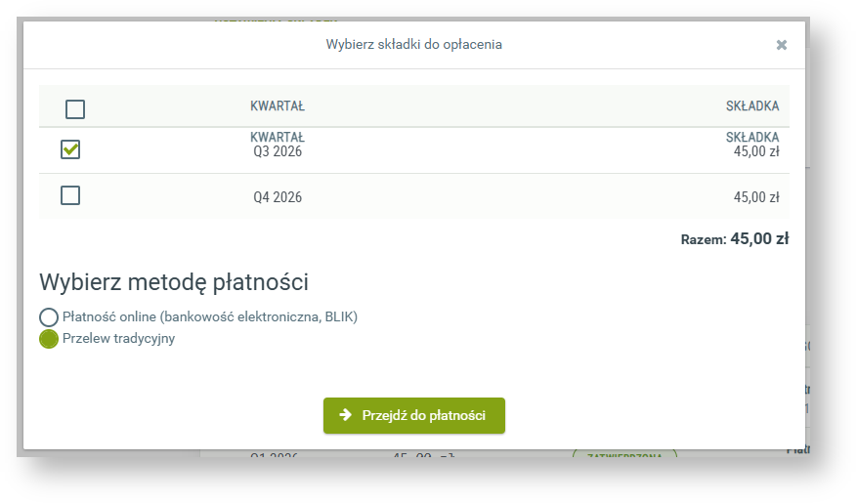Click the small KWARTAŁ label above Q3 2026
857x504 pixels.
coord(278,138)
